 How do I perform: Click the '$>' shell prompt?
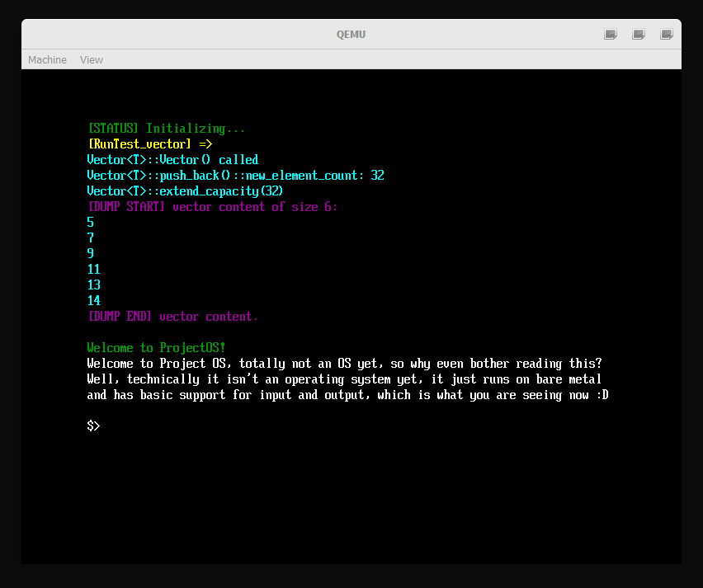point(93,426)
